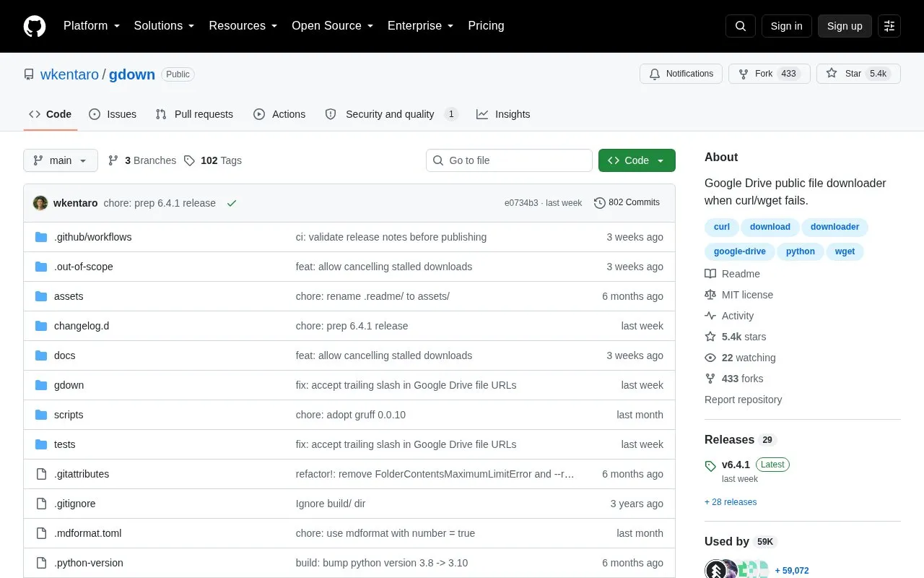Click the Go to file search field
Screen dimensions: 924x578
pos(509,160)
